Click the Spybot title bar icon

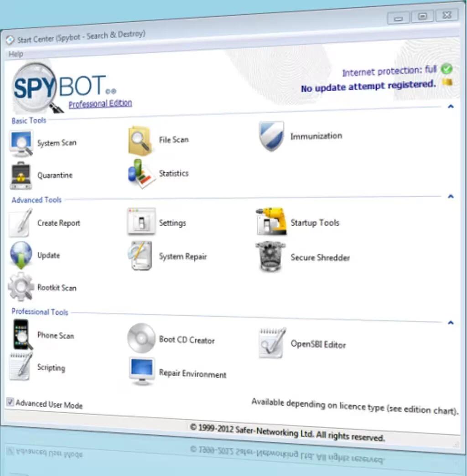tap(10, 40)
